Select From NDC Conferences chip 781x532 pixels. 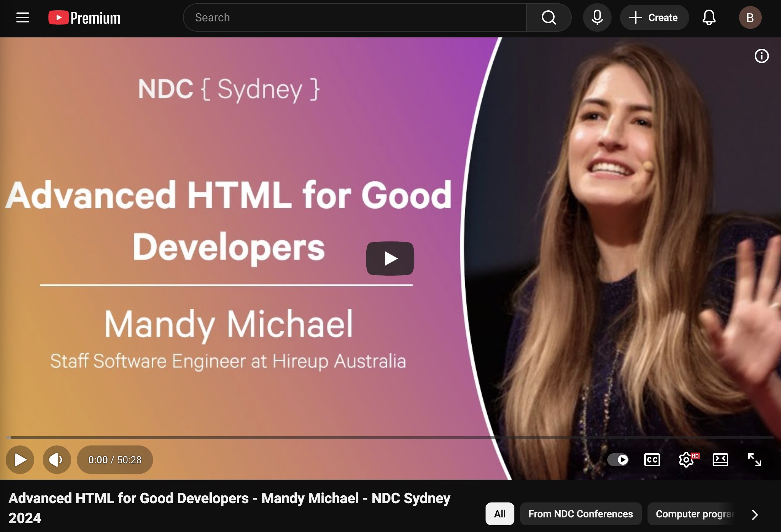coord(581,514)
